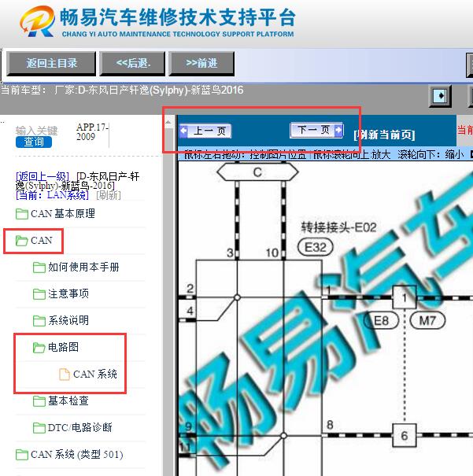Click folder icon beside DTC/电路诊断
The image size is (473, 476).
39,428
